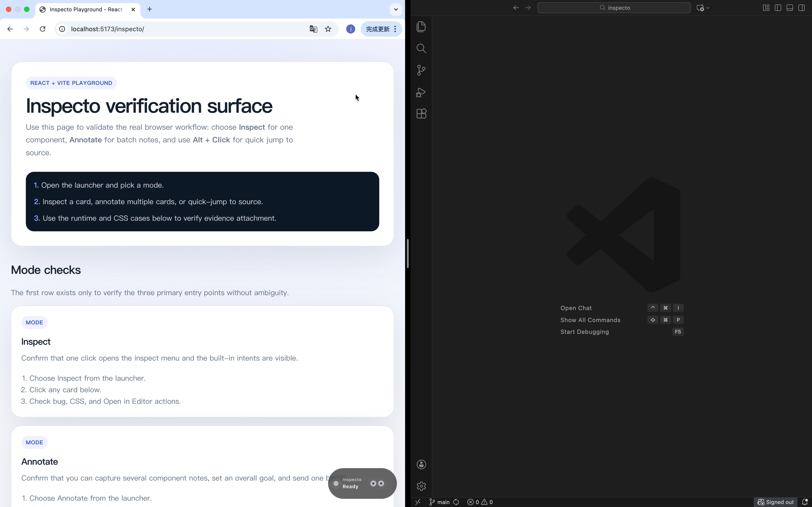The image size is (812, 507).
Task: Open the Manage gear menu
Action: click(421, 486)
